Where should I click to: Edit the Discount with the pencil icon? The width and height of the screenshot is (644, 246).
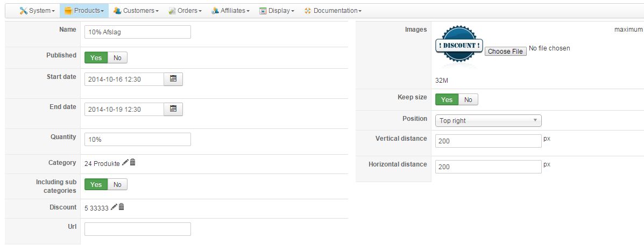(114, 207)
